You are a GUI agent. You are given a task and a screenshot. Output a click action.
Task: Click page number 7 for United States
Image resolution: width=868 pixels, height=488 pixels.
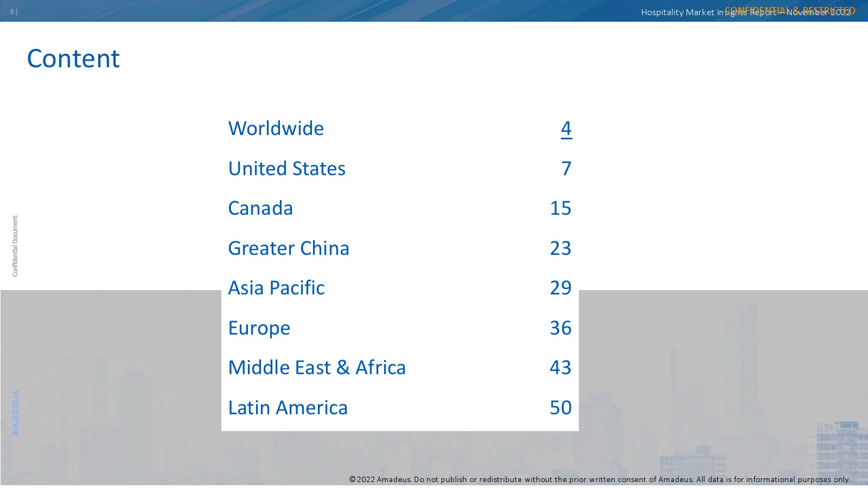(566, 169)
